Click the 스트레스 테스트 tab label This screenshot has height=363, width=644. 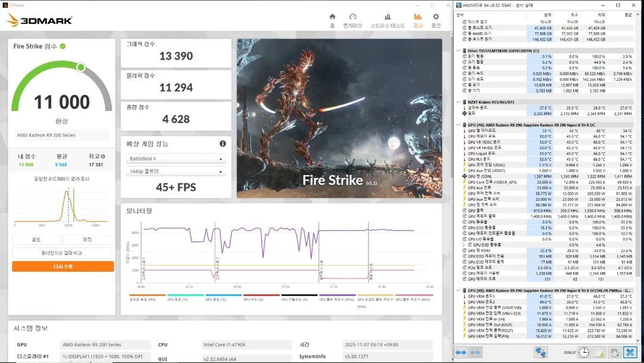[x=388, y=26]
